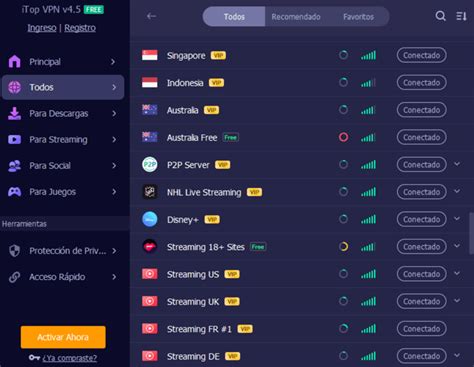
Task: Toggle favorite circle for Streaming US
Action: pyautogui.click(x=343, y=274)
